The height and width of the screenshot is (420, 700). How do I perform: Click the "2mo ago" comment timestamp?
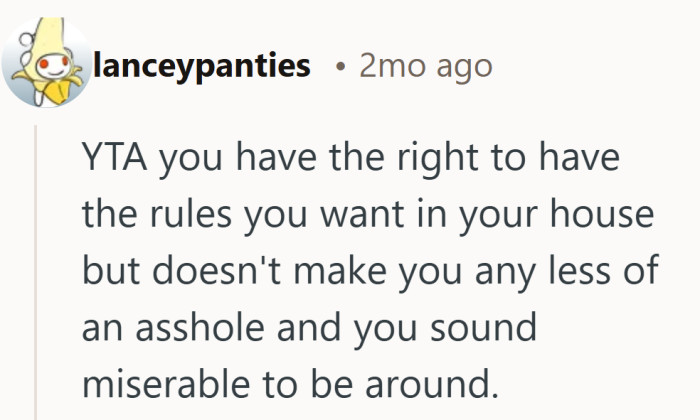(425, 67)
